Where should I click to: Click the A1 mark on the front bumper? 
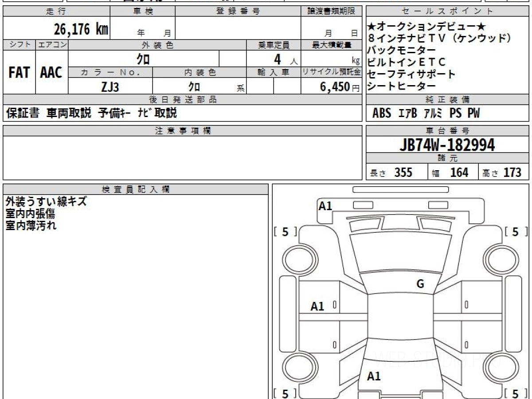[x=325, y=206]
